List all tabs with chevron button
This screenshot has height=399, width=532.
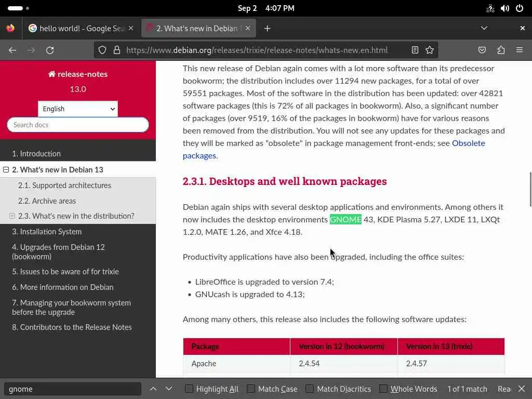point(484,28)
